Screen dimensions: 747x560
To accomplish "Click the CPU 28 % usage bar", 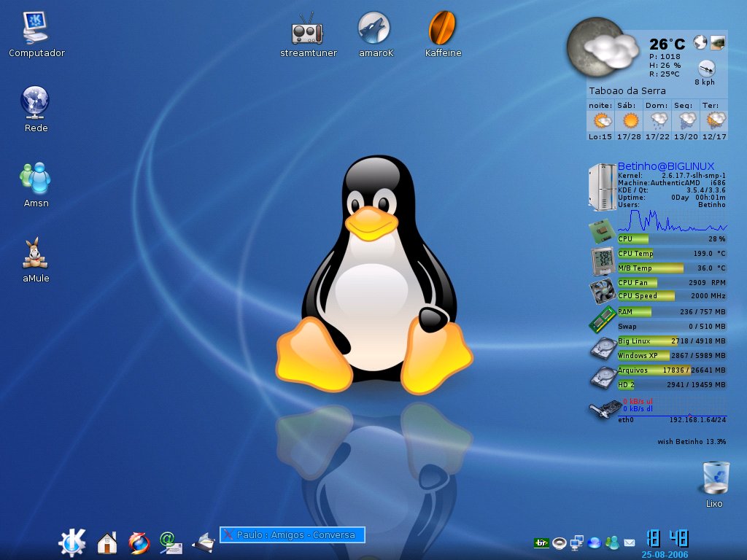I will (x=672, y=239).
